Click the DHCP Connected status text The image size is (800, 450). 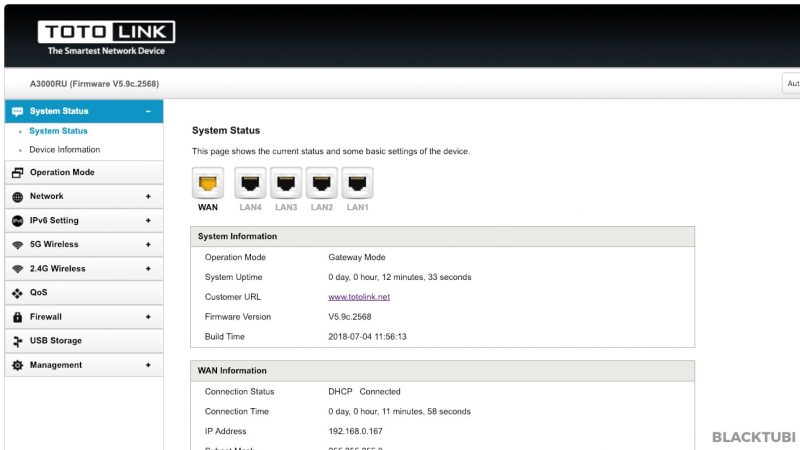364,392
